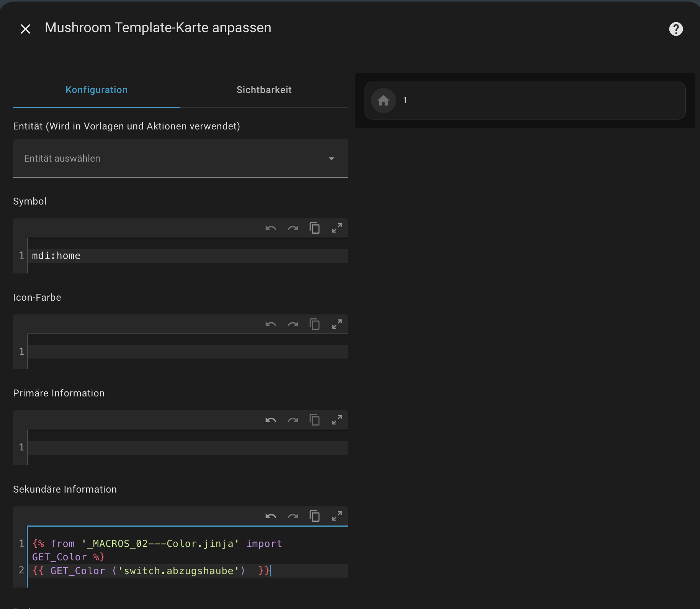Image resolution: width=700 pixels, height=609 pixels.
Task: Click the mdi:home text in Symbol field
Action: [x=56, y=256]
